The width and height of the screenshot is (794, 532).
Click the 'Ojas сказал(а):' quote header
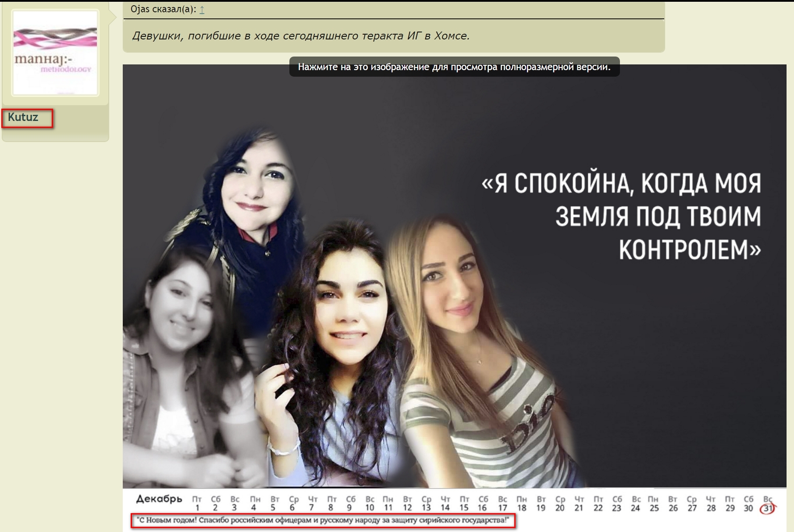pos(163,9)
